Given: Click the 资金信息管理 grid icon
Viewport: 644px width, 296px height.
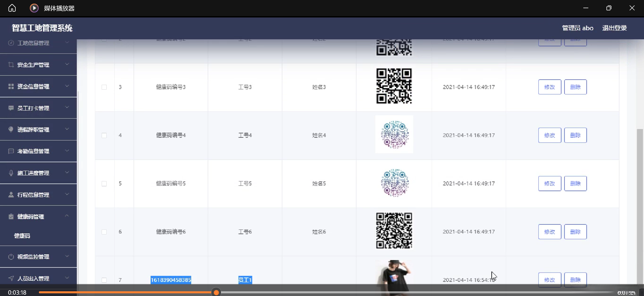Looking at the screenshot, I should pos(11,86).
